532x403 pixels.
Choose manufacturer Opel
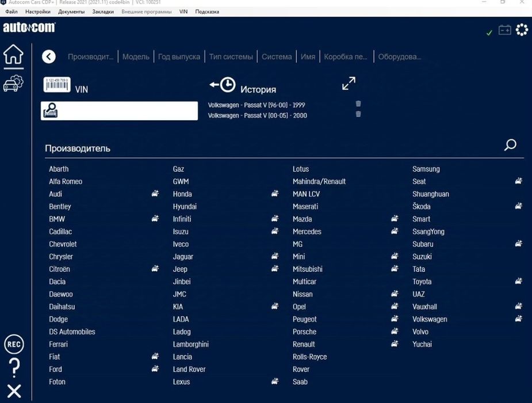299,307
